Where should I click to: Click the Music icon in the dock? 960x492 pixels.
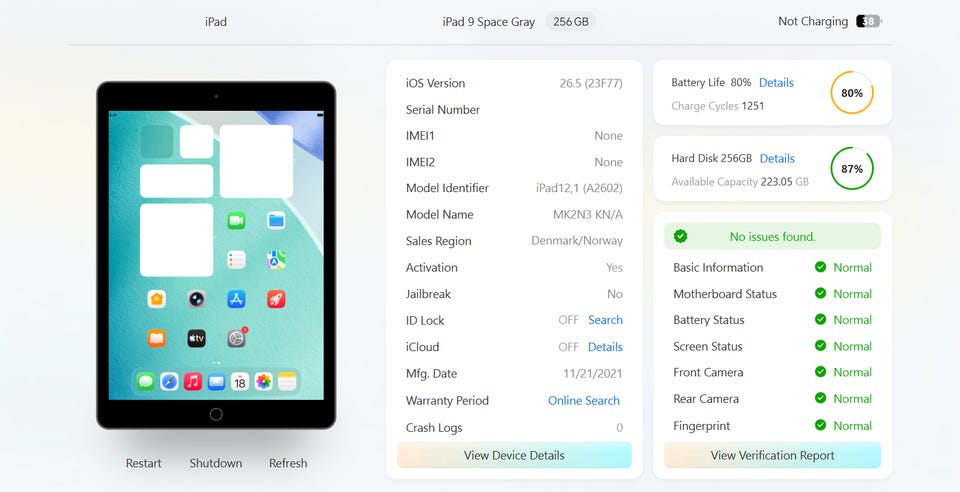[193, 382]
